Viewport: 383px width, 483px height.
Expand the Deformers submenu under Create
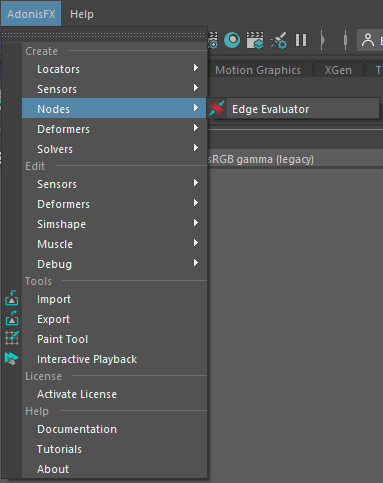(x=114, y=129)
